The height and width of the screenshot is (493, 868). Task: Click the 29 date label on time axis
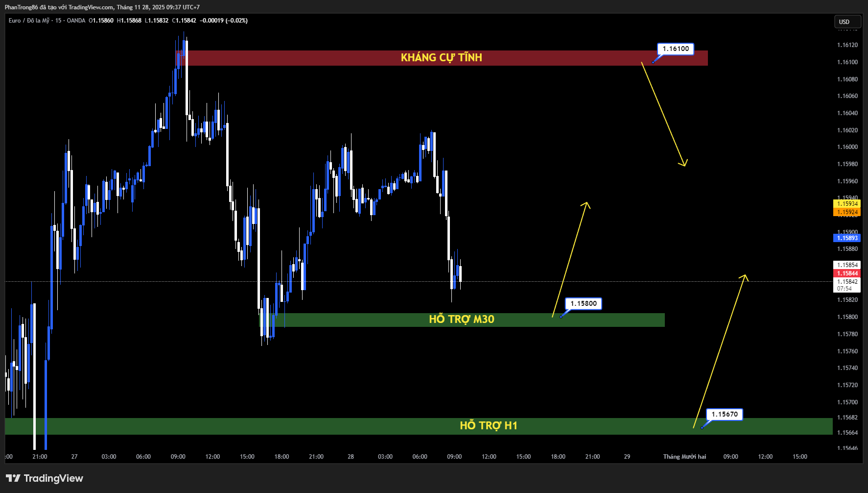627,457
